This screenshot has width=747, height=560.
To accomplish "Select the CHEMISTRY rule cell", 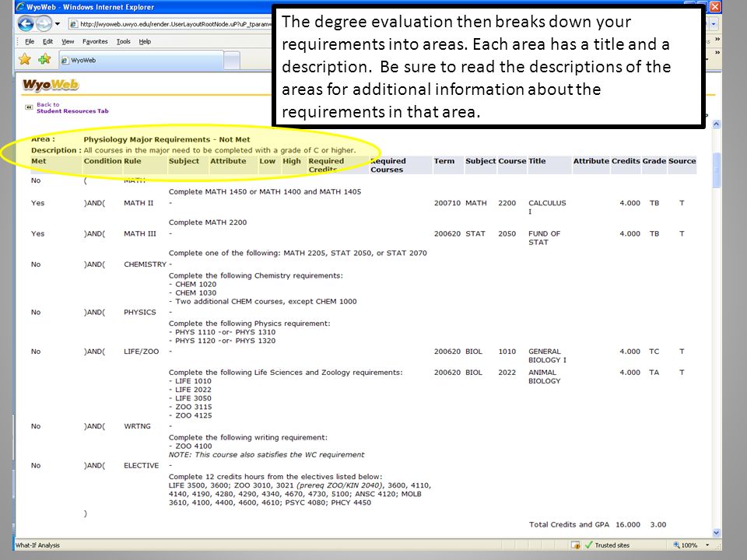I will [x=146, y=264].
